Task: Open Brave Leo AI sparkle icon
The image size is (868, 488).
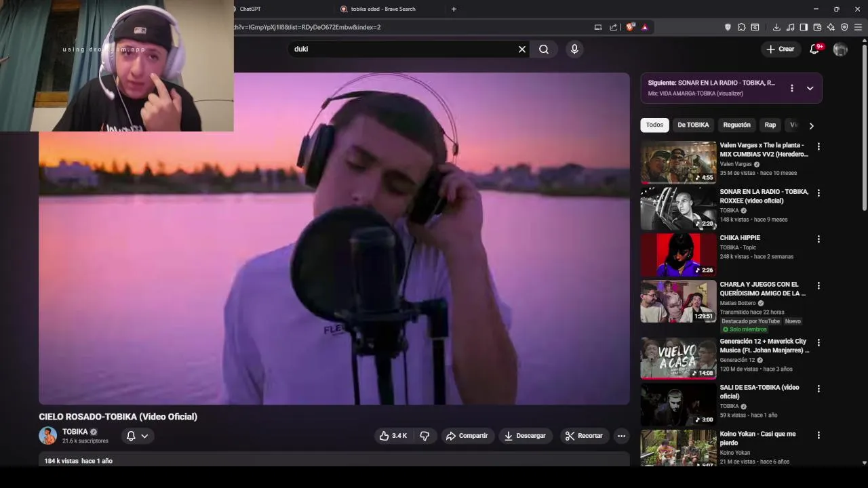Action: pyautogui.click(x=831, y=27)
